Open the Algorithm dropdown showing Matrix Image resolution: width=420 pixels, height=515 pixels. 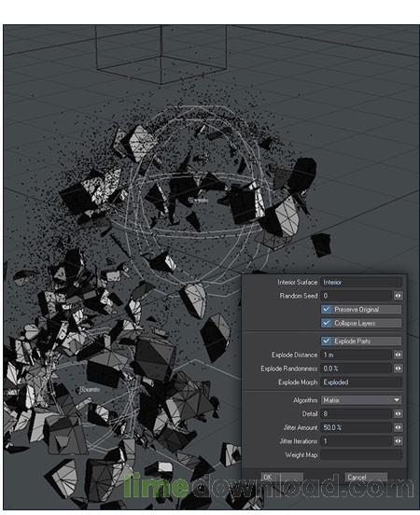tap(361, 400)
